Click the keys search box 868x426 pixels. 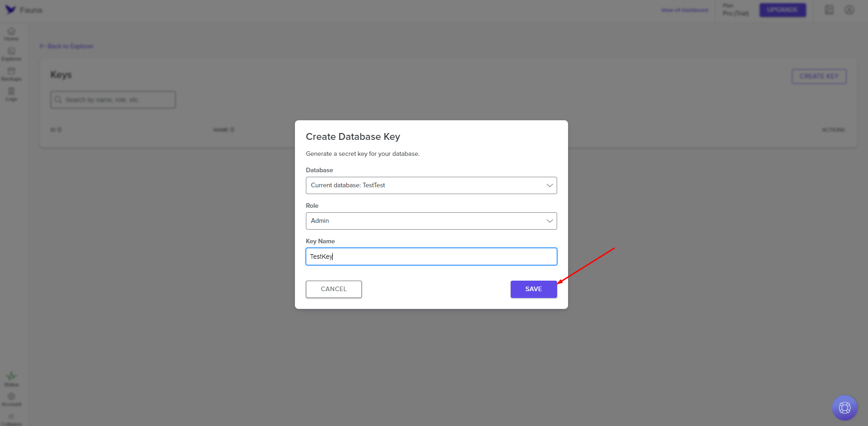click(x=113, y=100)
